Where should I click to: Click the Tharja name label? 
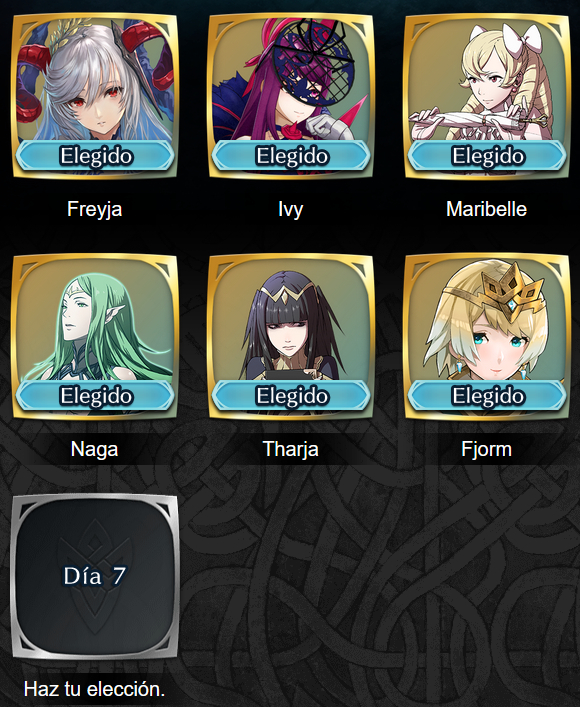click(x=291, y=450)
